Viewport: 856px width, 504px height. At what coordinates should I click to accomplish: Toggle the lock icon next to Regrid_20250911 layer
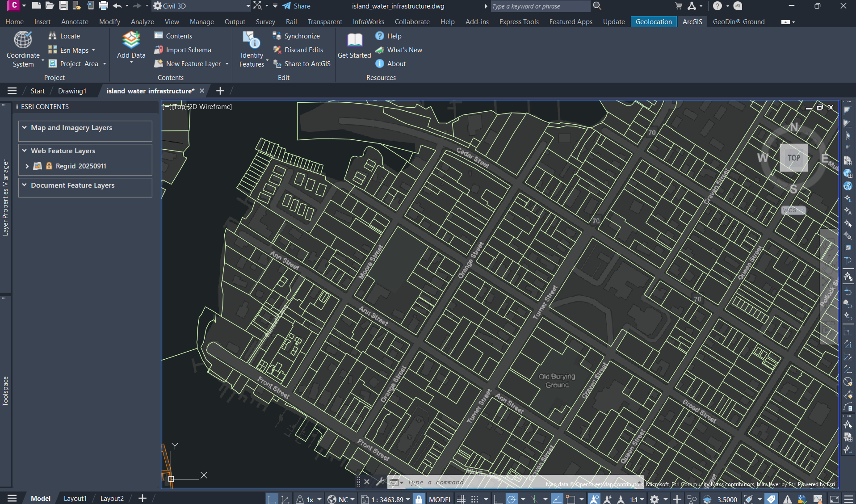click(x=49, y=166)
